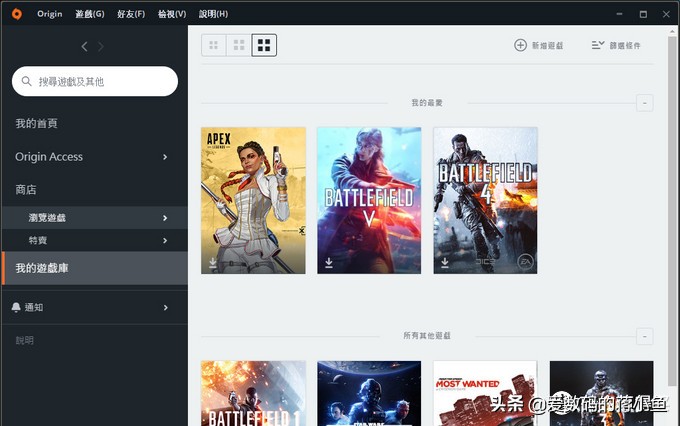Click the notification bell icon
680x426 pixels.
pos(16,307)
